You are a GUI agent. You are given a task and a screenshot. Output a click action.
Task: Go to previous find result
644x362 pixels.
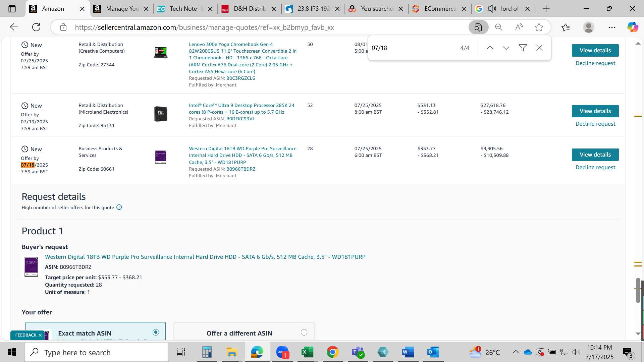pos(490,48)
